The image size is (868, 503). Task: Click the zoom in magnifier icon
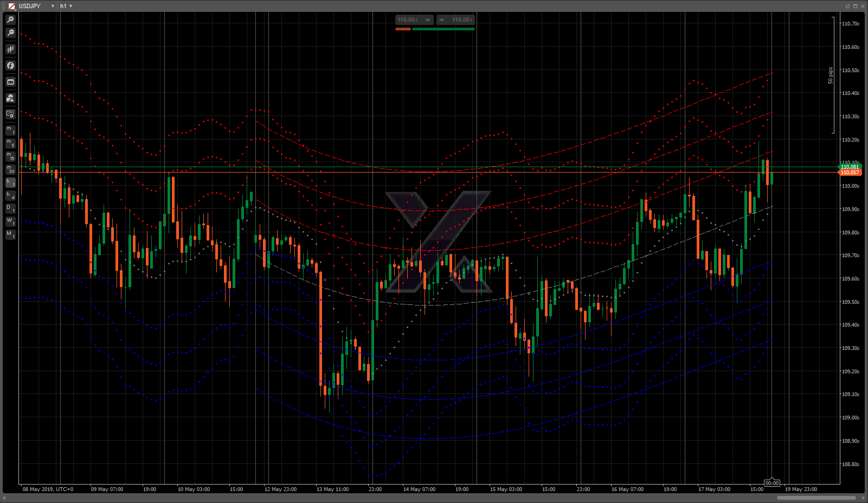[10, 20]
